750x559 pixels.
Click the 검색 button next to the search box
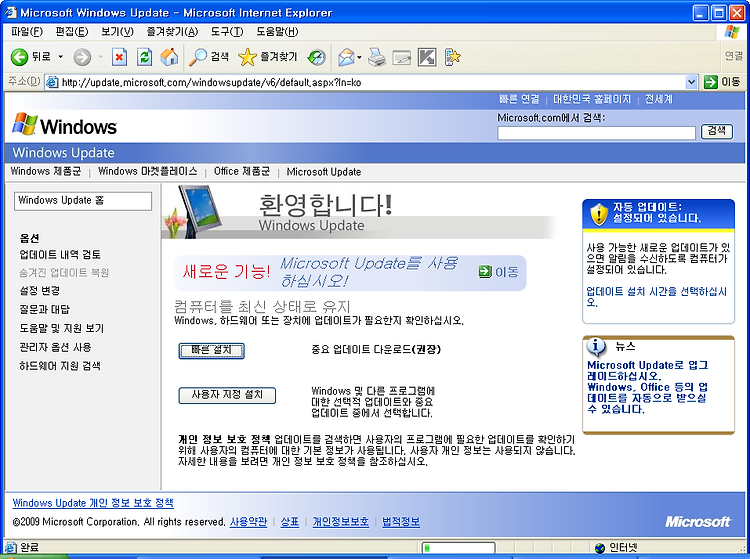[x=717, y=131]
